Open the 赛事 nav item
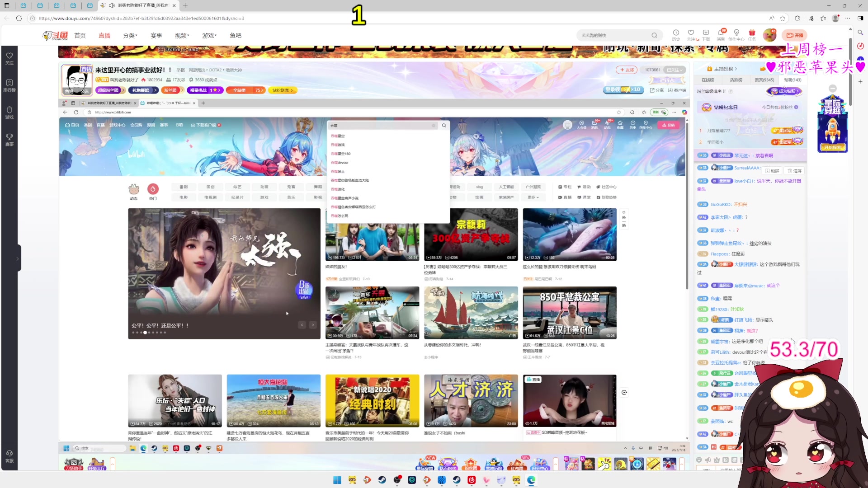This screenshot has width=868, height=488. click(156, 35)
